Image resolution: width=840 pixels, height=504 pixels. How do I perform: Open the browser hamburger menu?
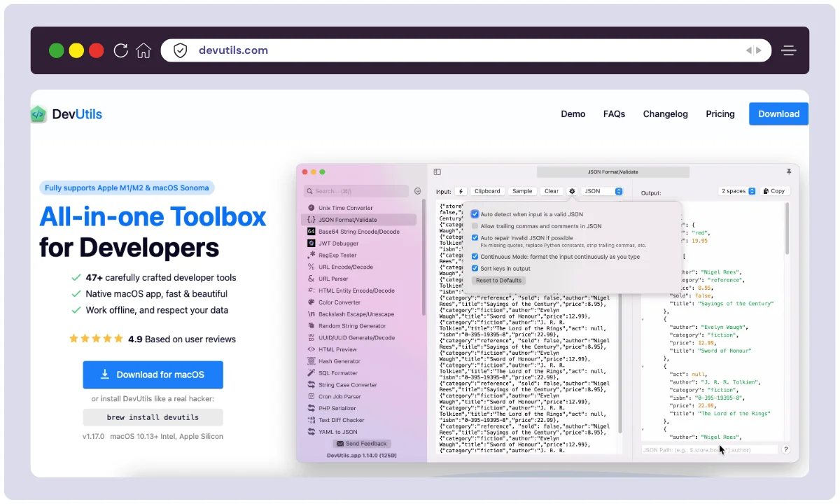pyautogui.click(x=789, y=50)
